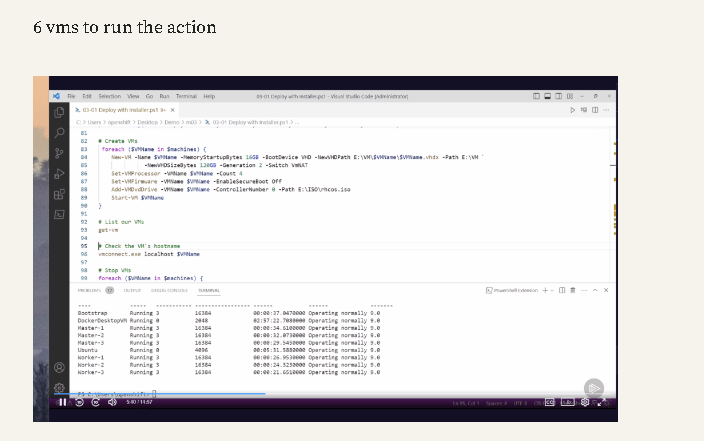Maximize the panel with the chevron up
Image resolution: width=704 pixels, height=441 pixels.
pyautogui.click(x=595, y=291)
